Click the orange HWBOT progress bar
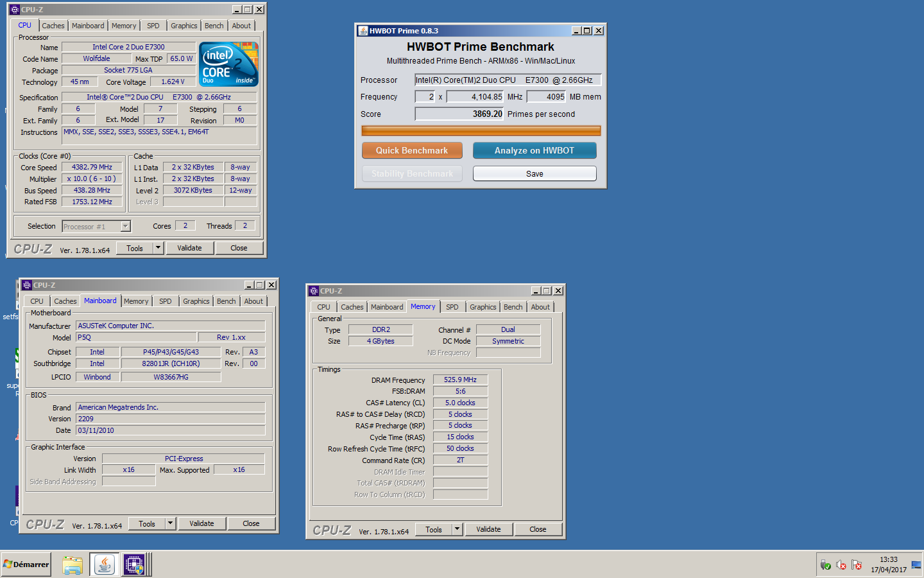The height and width of the screenshot is (578, 924). pyautogui.click(x=481, y=130)
